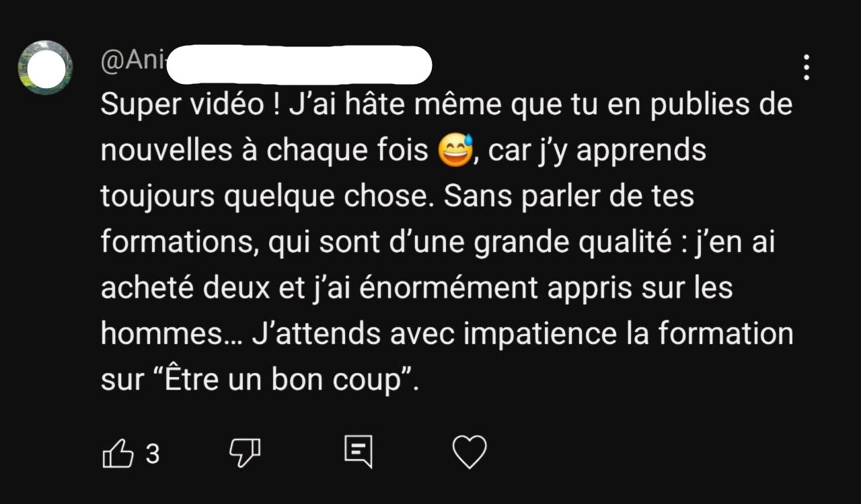The image size is (861, 504).
Task: Open the three-dot comment options menu
Action: [806, 67]
